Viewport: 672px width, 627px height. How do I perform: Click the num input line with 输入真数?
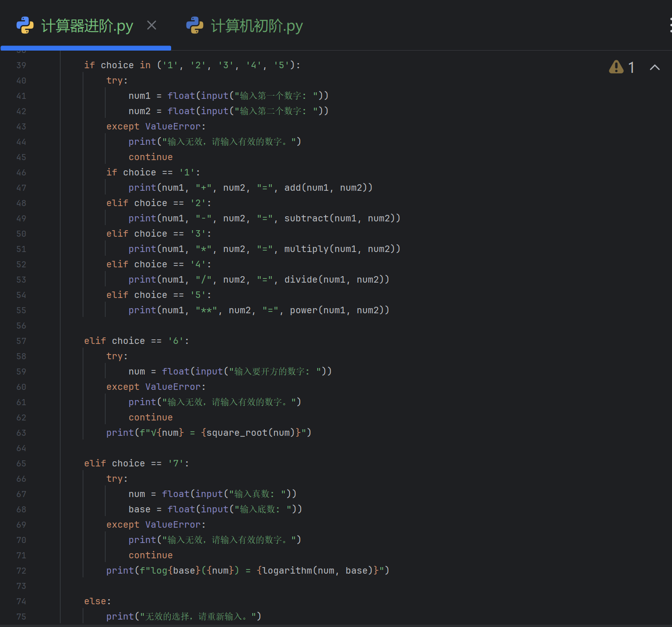tap(212, 494)
